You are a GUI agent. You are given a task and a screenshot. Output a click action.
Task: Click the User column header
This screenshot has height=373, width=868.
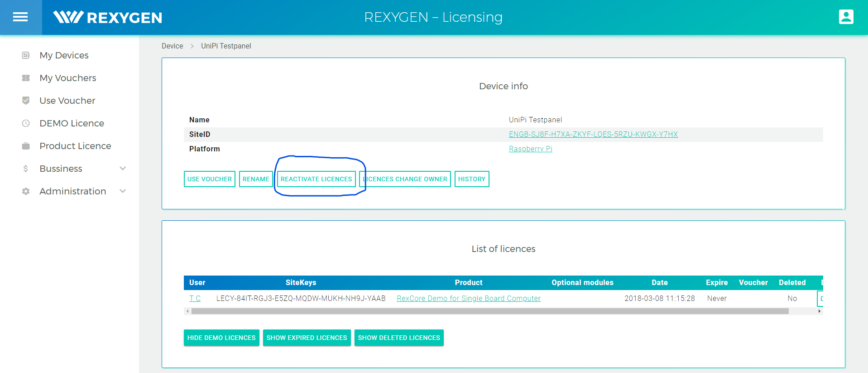(197, 282)
